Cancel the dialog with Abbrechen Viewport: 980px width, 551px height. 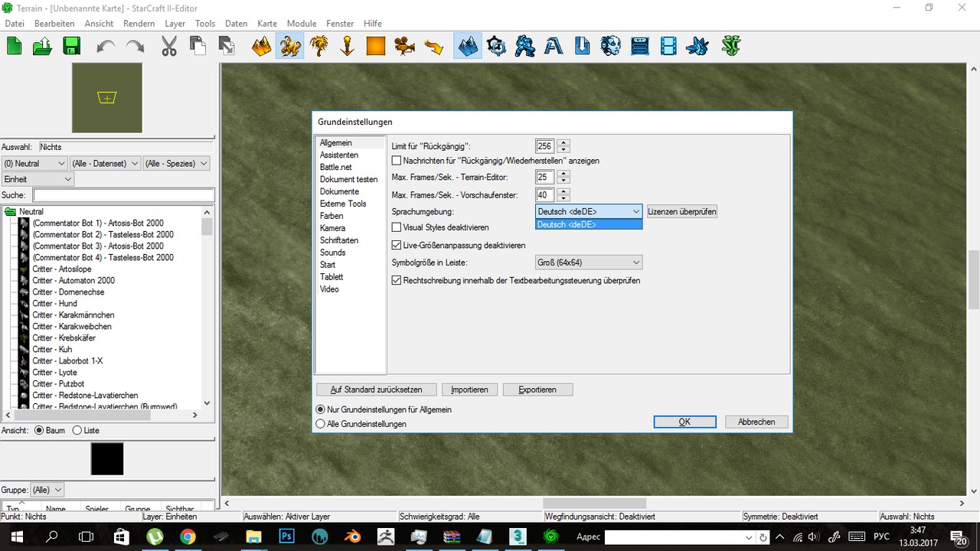756,422
